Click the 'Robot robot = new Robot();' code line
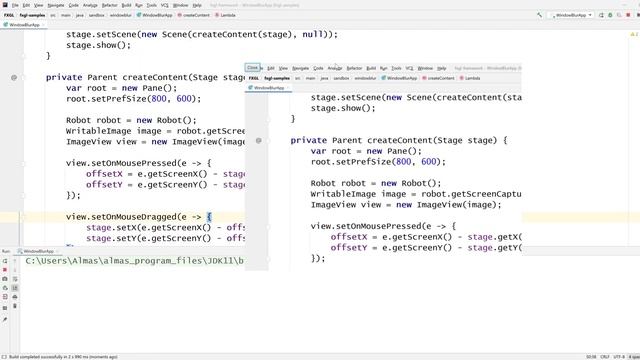Screen dimensions: 640x360 click(x=131, y=120)
